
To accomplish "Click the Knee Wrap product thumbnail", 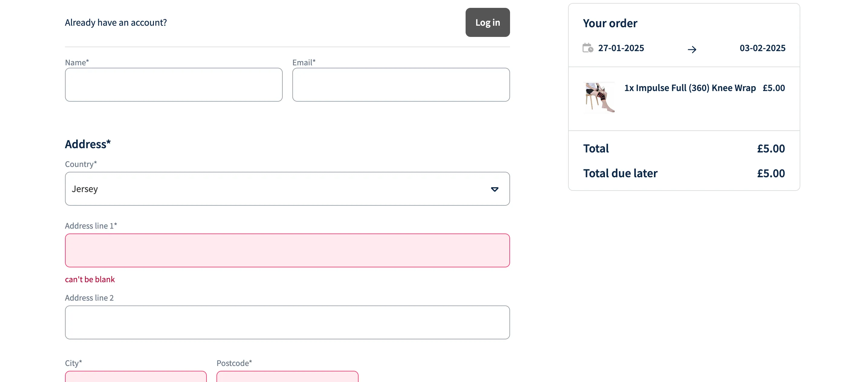I will tap(600, 97).
